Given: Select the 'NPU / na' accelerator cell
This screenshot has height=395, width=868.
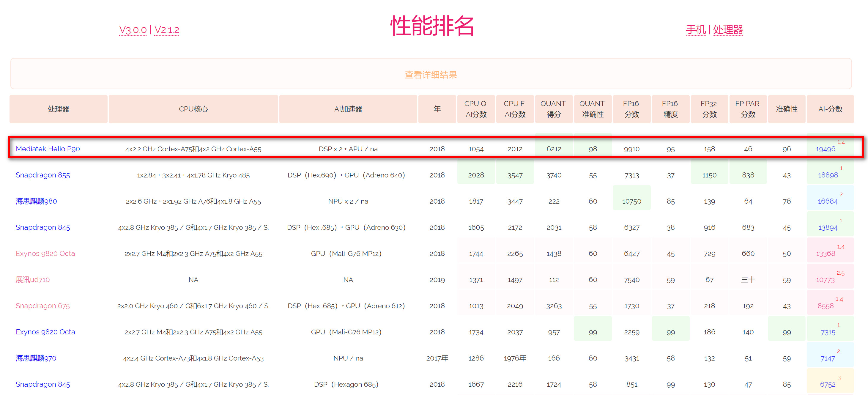Looking at the screenshot, I should point(348,358).
